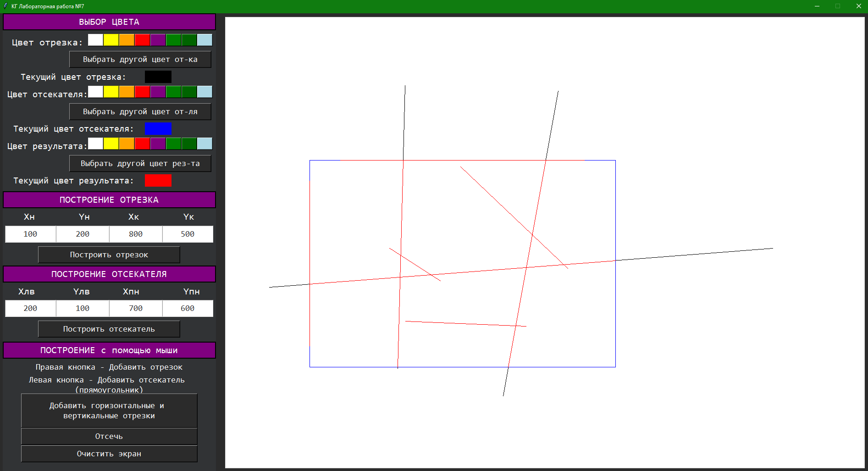Click the Xлв input field with 200
The width and height of the screenshot is (868, 471).
[30, 308]
